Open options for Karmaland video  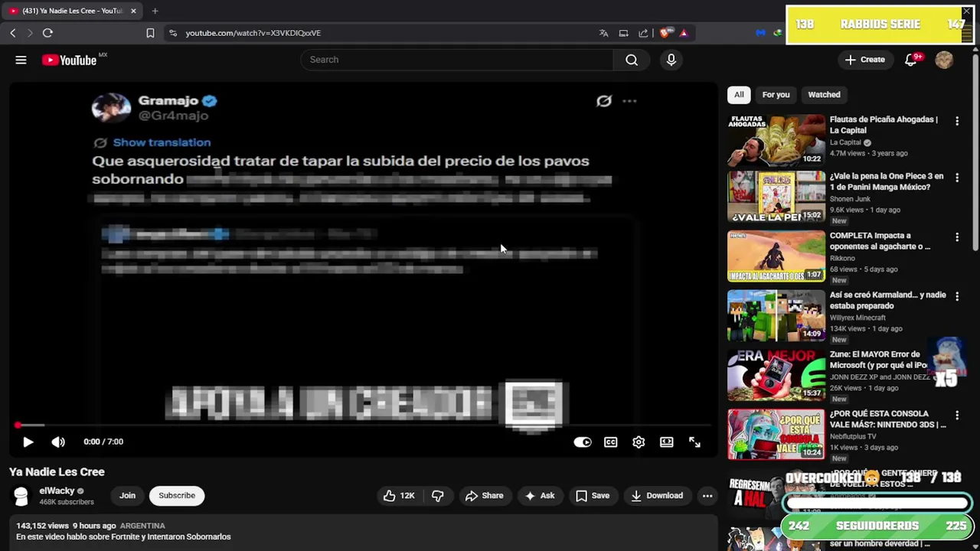click(x=957, y=296)
